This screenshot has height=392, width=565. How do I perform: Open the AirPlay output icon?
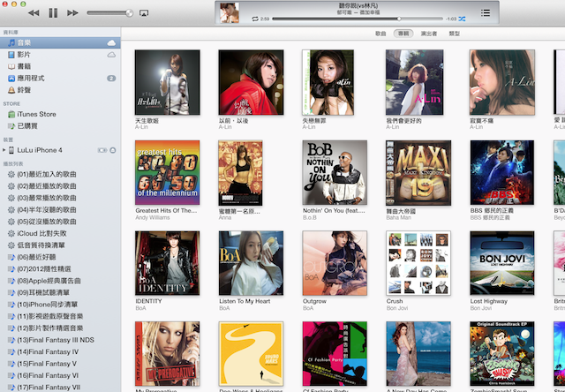pyautogui.click(x=144, y=13)
